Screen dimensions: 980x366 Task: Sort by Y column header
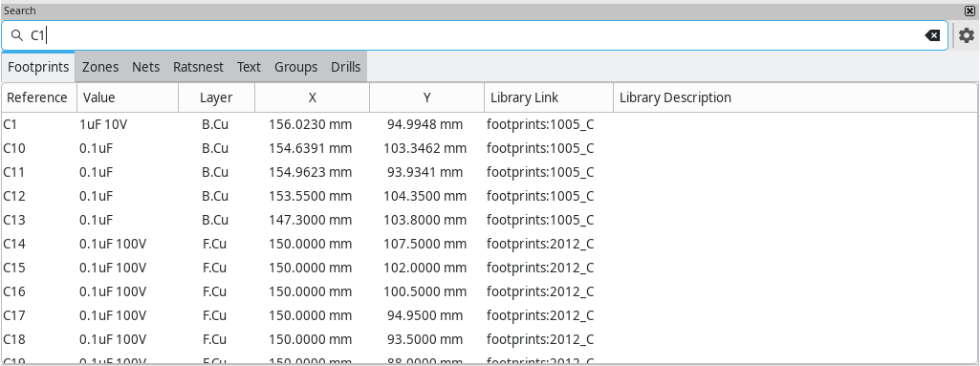(x=426, y=97)
